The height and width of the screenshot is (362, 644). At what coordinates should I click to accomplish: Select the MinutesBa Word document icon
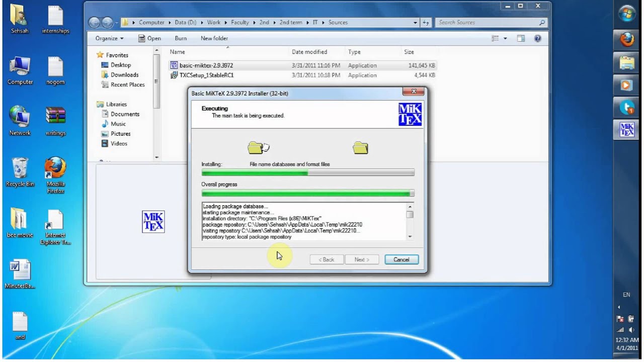pos(20,275)
